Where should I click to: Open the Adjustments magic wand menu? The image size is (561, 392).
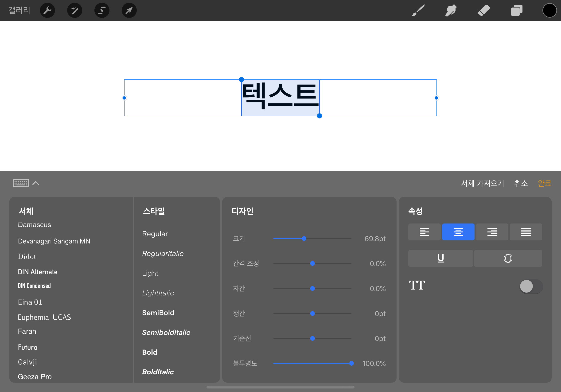[x=75, y=10]
